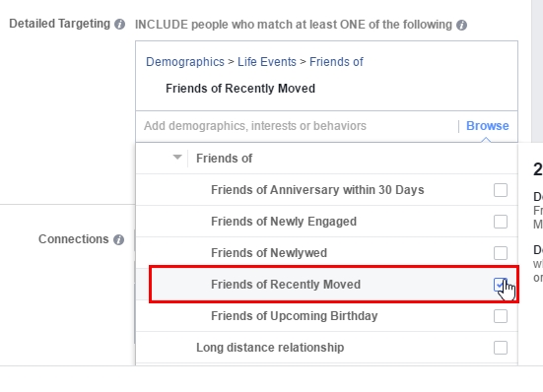Open the Demographics breadcrumb link
This screenshot has height=392, width=543.
point(185,62)
